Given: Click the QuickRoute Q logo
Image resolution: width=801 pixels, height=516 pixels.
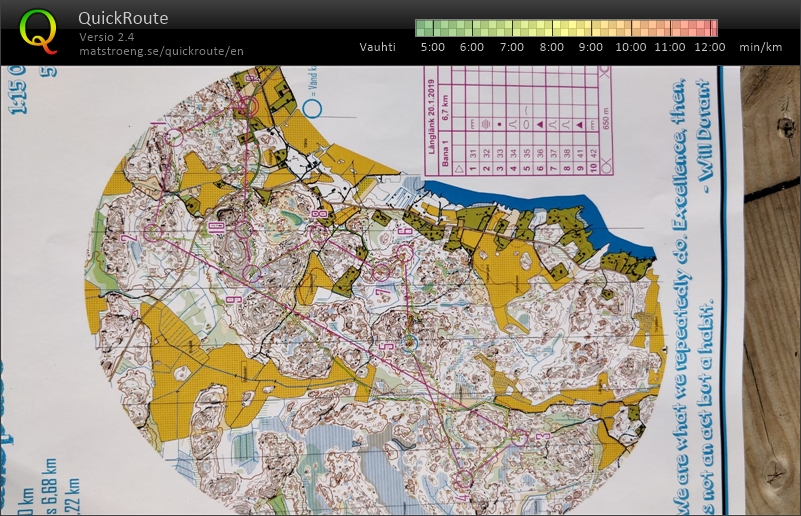Looking at the screenshot, I should tap(38, 32).
